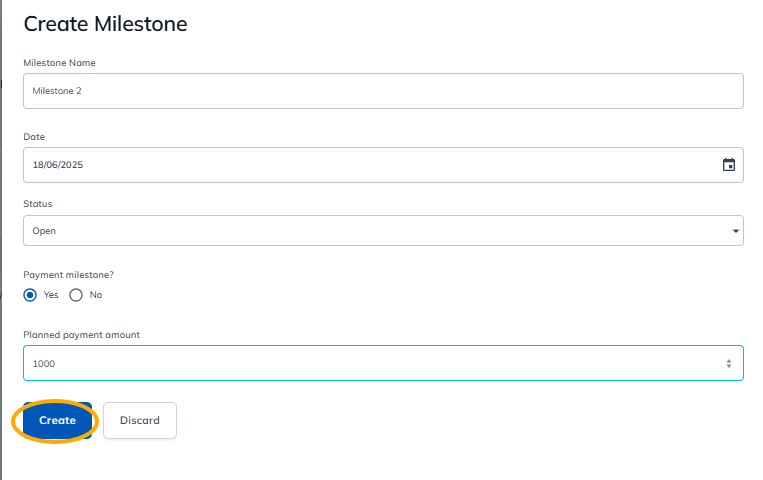Image resolution: width=763 pixels, height=480 pixels.
Task: Focus the Planned payment amount field
Action: [x=370, y=364]
